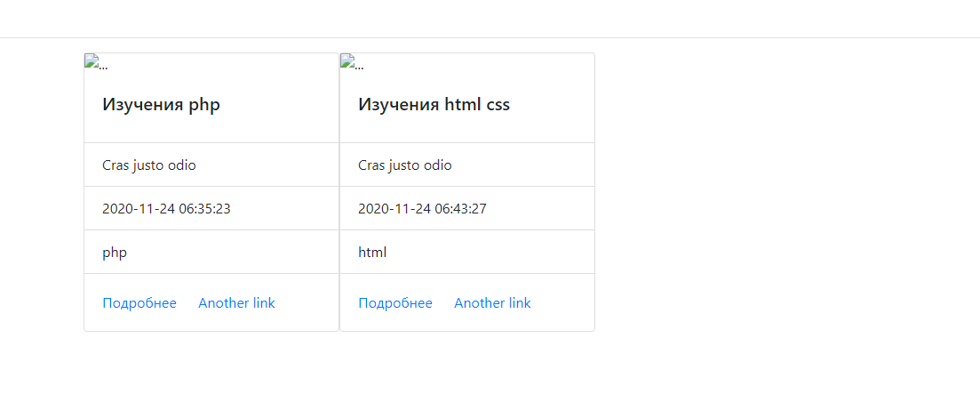The height and width of the screenshot is (410, 980).
Task: Click the horizontal divider line above the cards
Action: tap(490, 37)
